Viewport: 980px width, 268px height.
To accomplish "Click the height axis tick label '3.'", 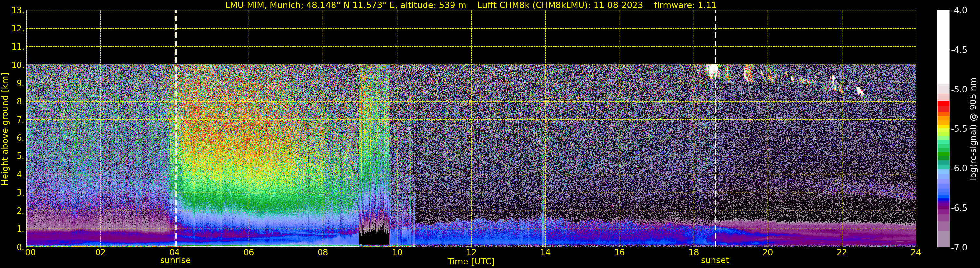I will (x=20, y=193).
